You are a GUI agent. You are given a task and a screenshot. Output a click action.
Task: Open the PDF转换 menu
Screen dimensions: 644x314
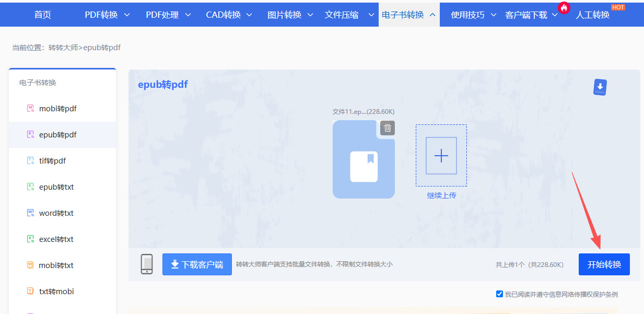pyautogui.click(x=101, y=15)
